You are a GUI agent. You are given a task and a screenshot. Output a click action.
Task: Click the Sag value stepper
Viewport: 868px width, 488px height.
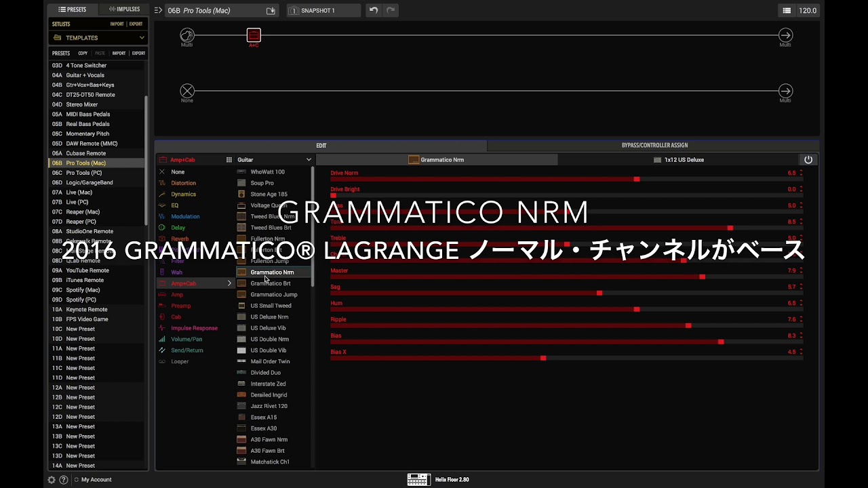801,287
